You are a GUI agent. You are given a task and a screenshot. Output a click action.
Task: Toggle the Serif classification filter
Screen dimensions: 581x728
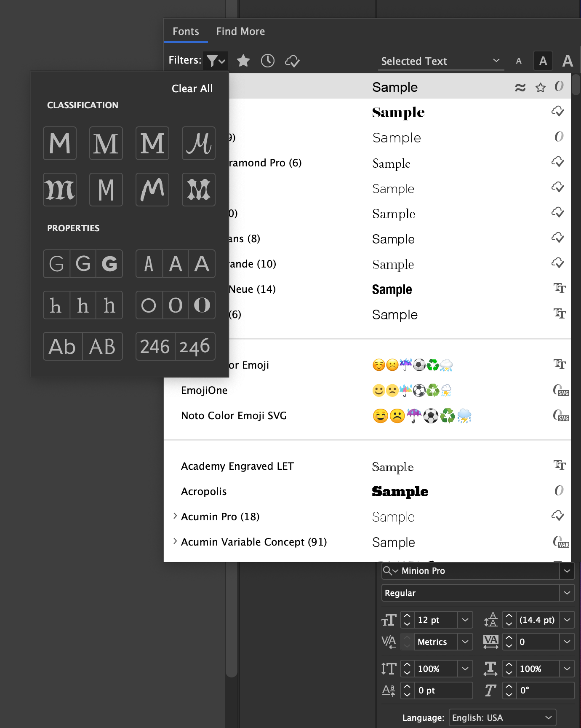(x=106, y=143)
